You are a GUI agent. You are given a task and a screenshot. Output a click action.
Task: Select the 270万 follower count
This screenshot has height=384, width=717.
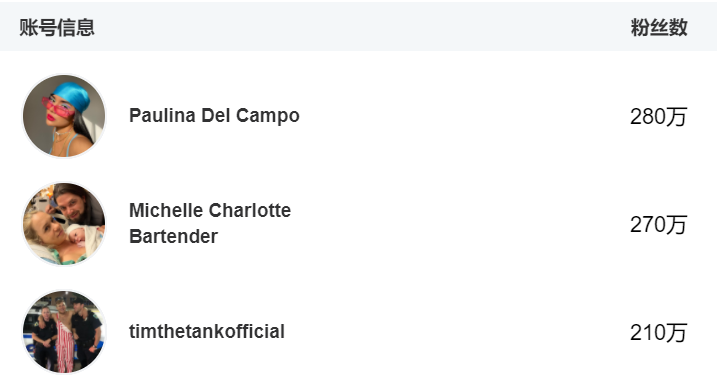pyautogui.click(x=658, y=224)
